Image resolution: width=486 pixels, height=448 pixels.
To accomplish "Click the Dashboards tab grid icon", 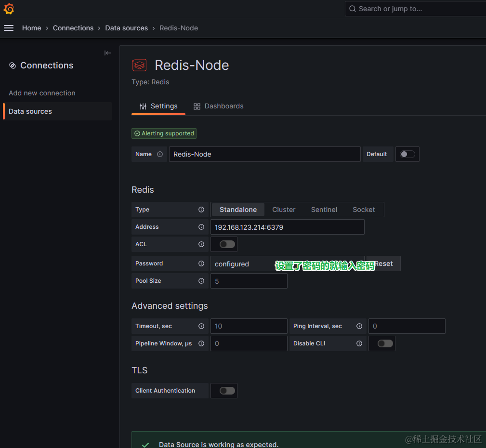I will [x=197, y=106].
